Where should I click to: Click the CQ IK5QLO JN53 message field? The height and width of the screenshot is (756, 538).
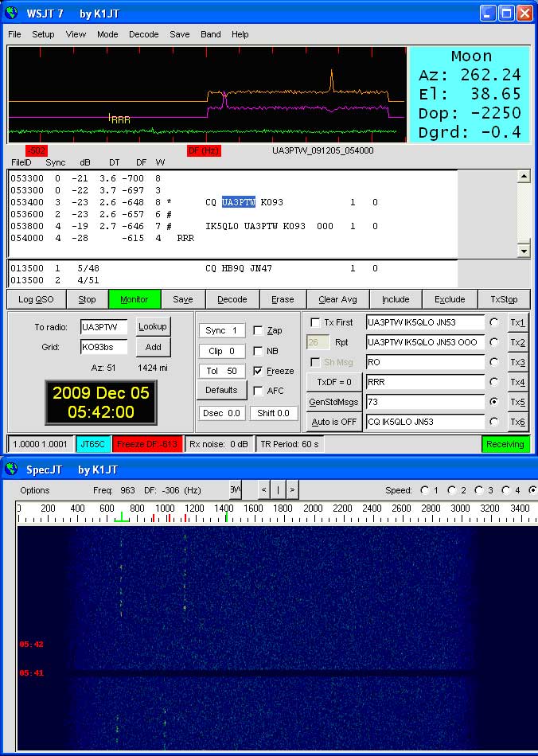click(425, 422)
